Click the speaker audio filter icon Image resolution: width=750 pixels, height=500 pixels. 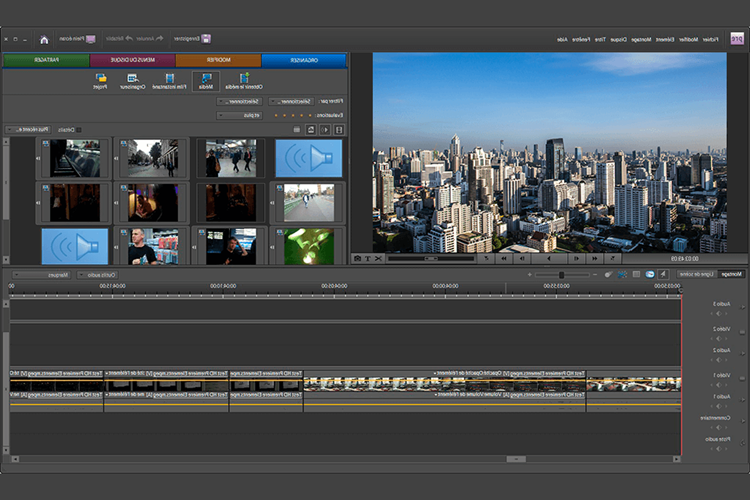tap(325, 130)
